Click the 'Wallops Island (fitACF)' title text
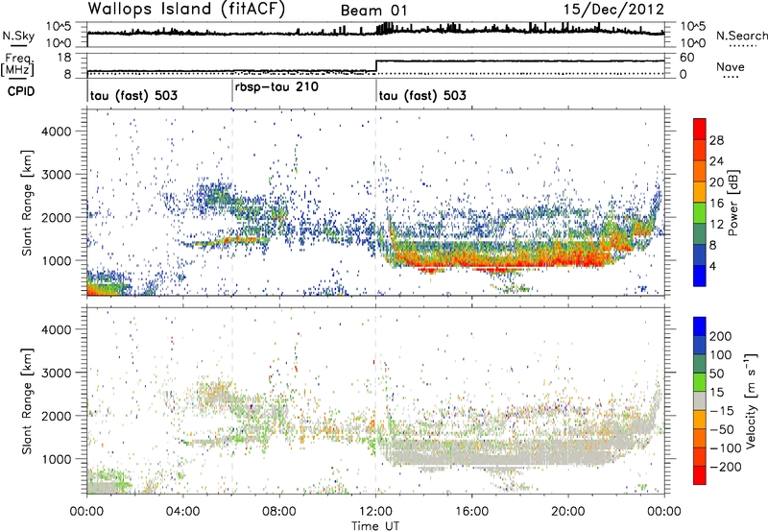The height and width of the screenshot is (532, 768). (x=186, y=10)
